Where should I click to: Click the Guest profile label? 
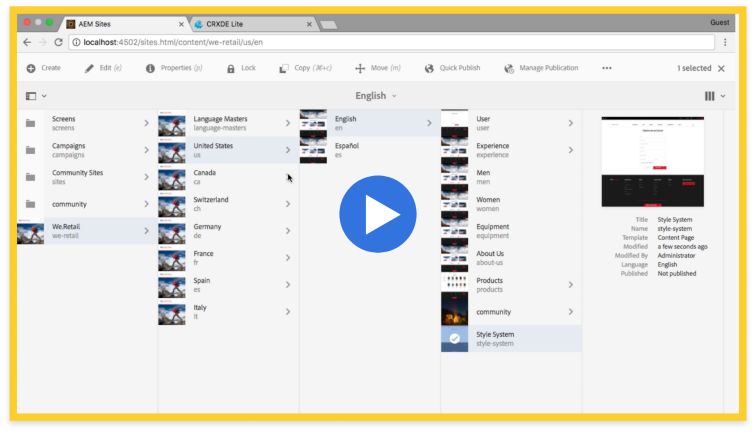pos(719,23)
